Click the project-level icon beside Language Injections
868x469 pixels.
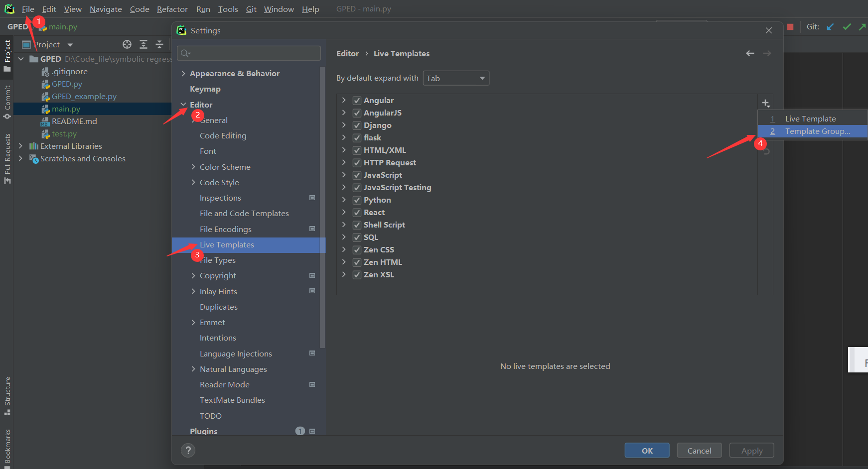[312, 353]
